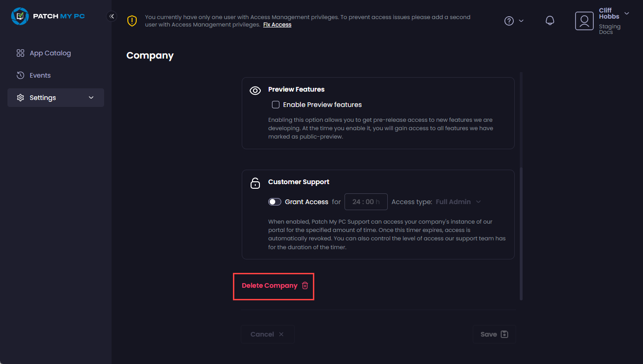Click the yellow warning shield icon

[x=132, y=21]
